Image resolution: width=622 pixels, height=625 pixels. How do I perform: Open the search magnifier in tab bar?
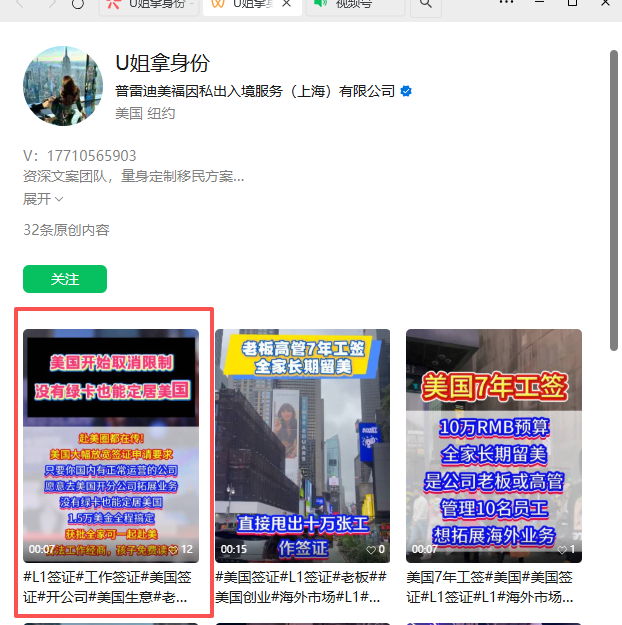(x=426, y=4)
